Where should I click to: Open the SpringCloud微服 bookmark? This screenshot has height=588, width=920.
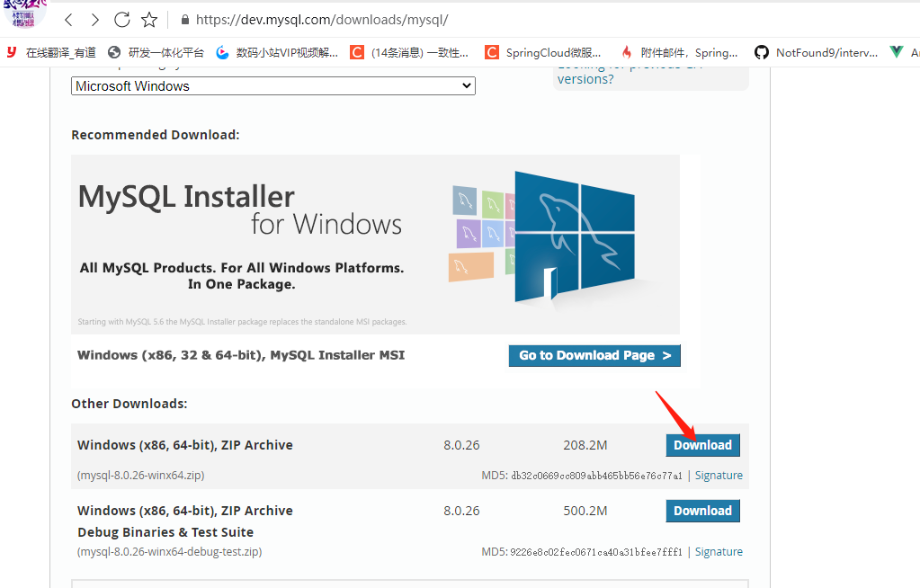tap(542, 53)
